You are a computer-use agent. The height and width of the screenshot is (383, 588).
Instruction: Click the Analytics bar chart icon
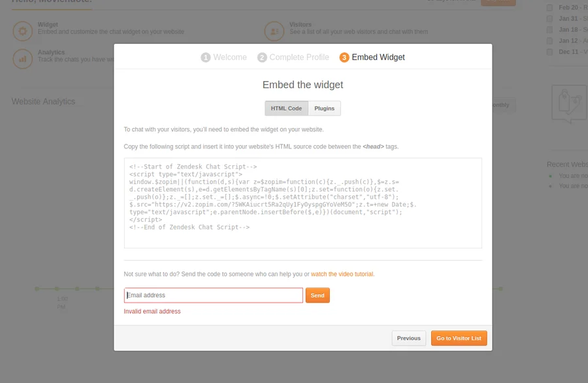click(23, 58)
